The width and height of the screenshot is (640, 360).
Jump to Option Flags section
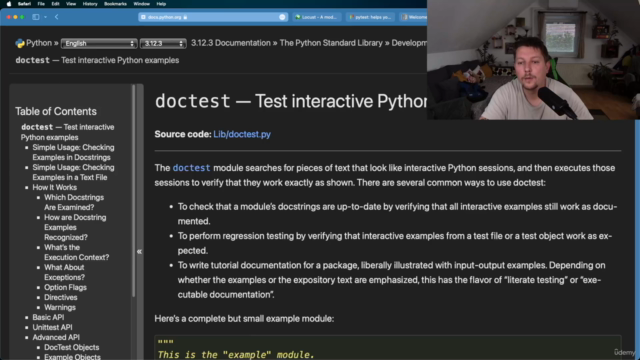(65, 287)
